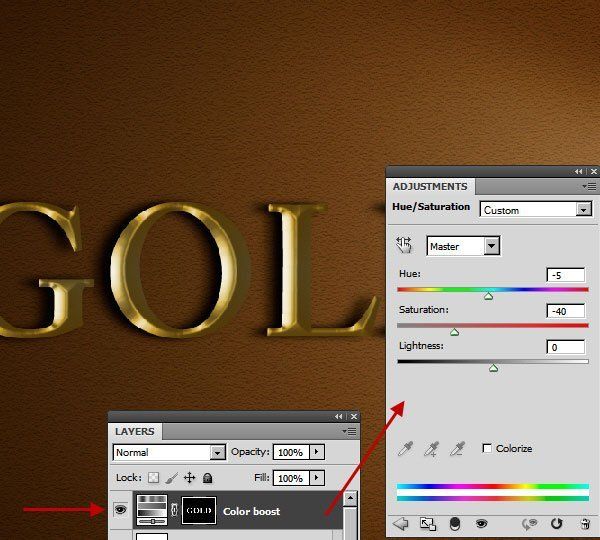Viewport: 600px width, 540px height.
Task: Click the Saturation slider handle
Action: pyautogui.click(x=454, y=332)
